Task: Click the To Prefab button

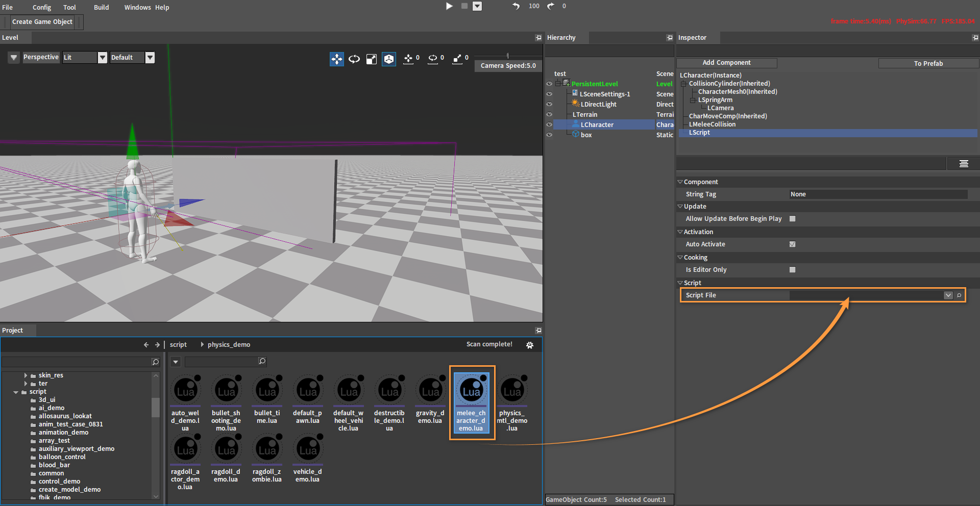Action: (928, 63)
